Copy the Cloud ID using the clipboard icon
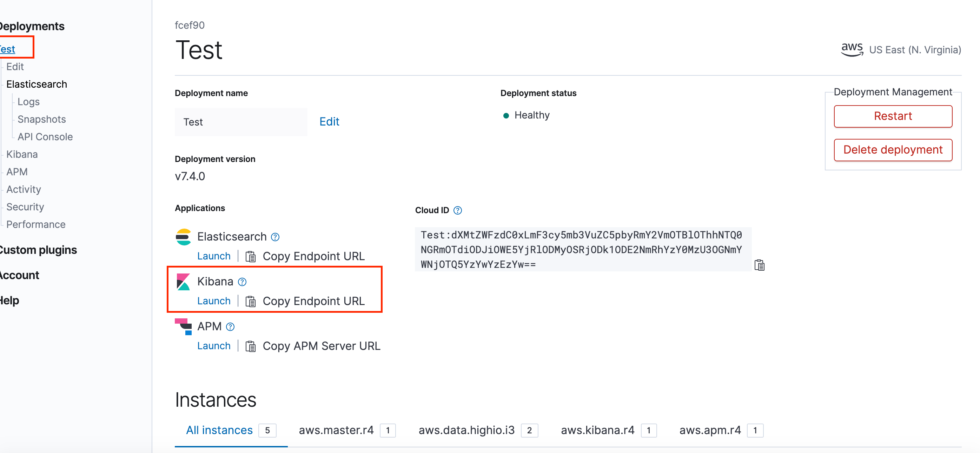 pyautogui.click(x=759, y=265)
